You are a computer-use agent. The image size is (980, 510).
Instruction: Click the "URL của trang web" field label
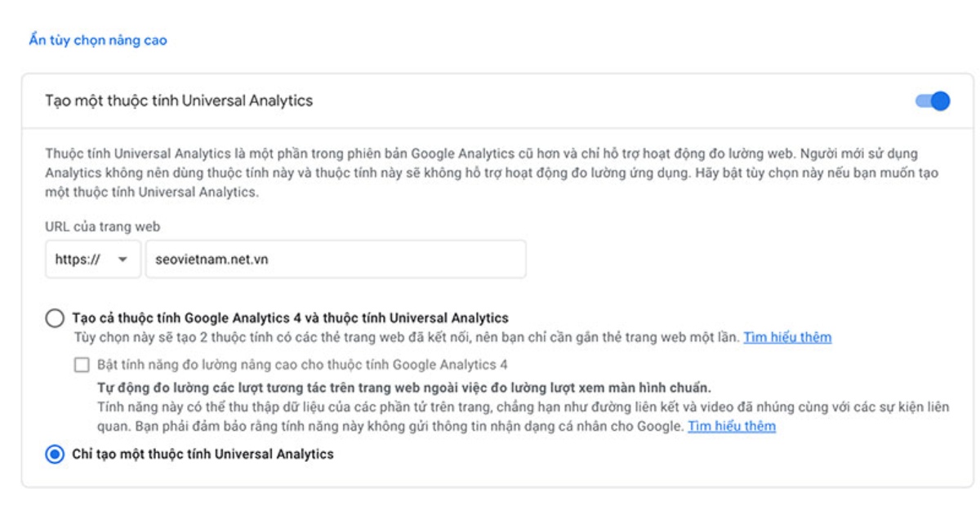pyautogui.click(x=102, y=226)
